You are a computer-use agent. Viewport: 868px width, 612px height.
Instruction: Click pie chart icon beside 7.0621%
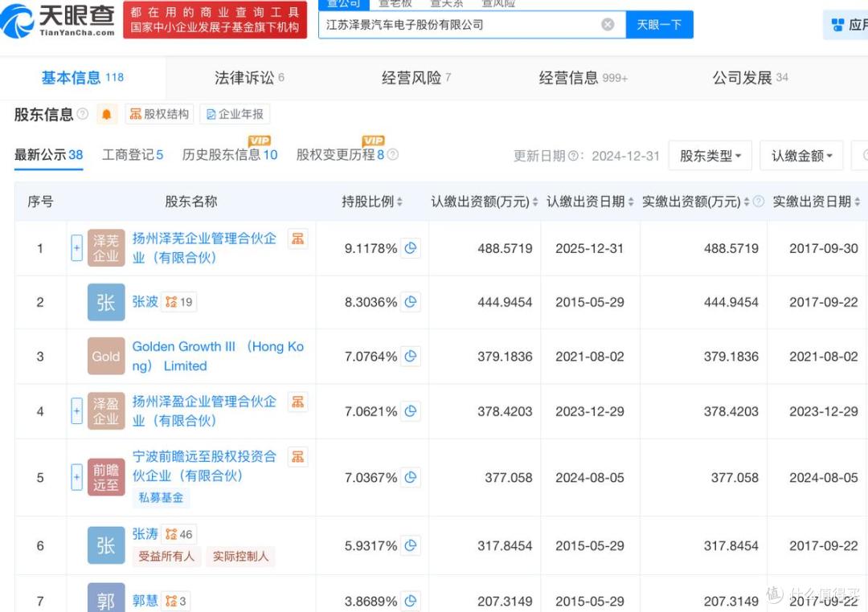410,411
